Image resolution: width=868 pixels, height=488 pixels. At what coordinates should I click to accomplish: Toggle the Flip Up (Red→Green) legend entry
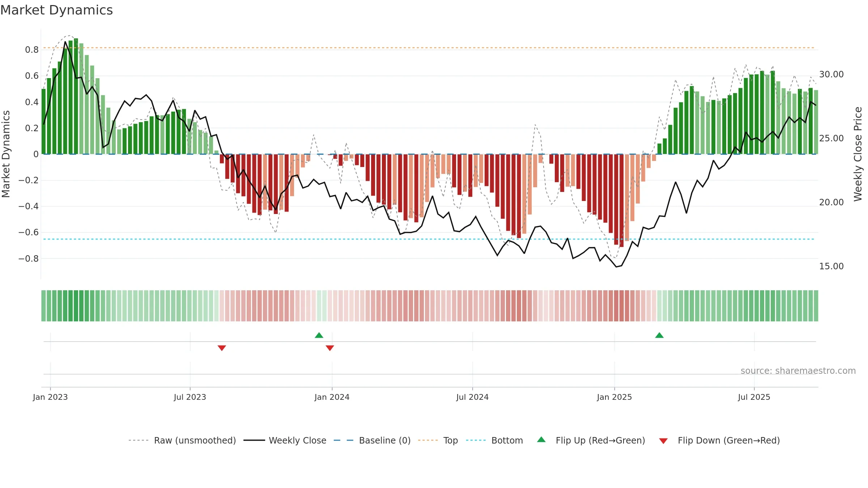pos(591,440)
